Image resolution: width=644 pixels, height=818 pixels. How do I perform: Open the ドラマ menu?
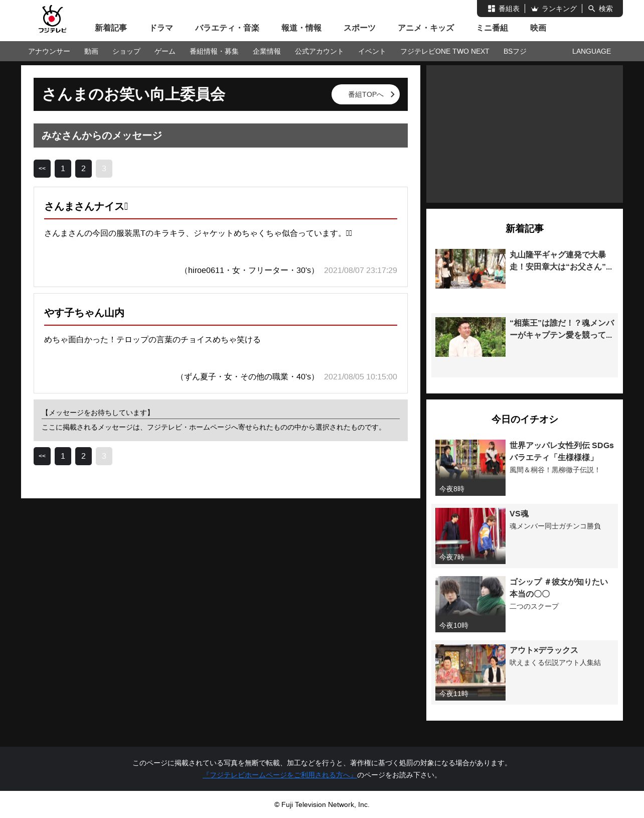pos(161,28)
